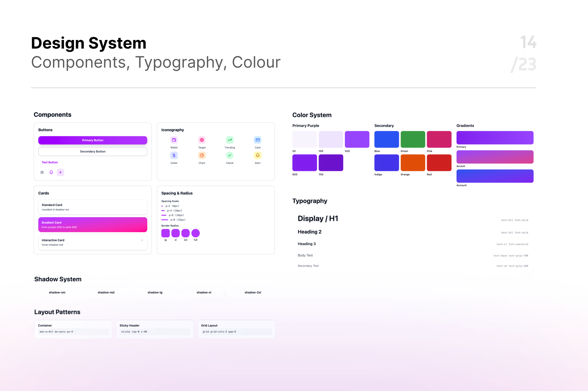Click the plus icon button

coord(60,172)
